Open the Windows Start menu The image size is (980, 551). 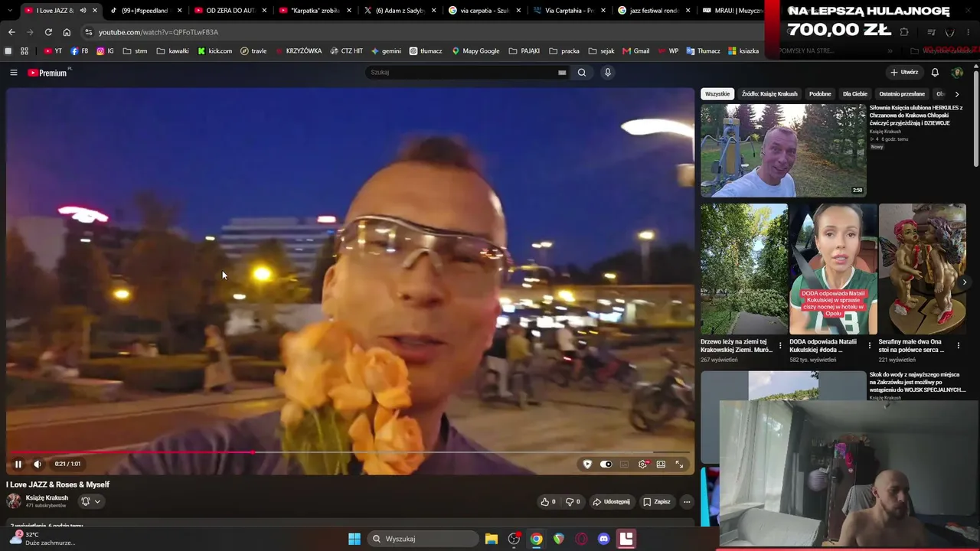354,539
